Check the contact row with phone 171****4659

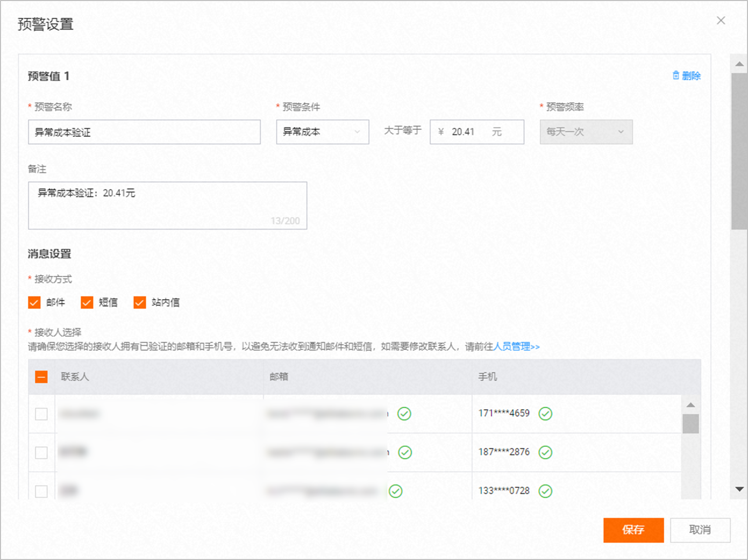pyautogui.click(x=42, y=414)
